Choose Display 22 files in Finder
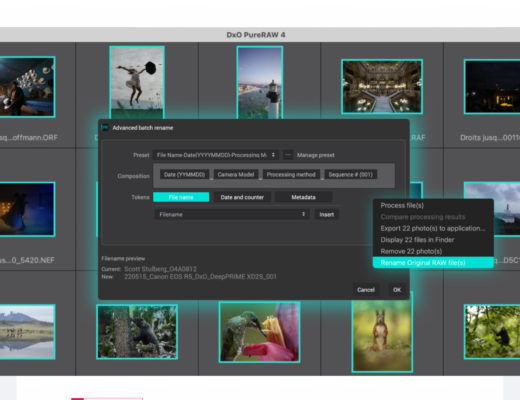Screen dimensions: 520x400 (433, 240)
